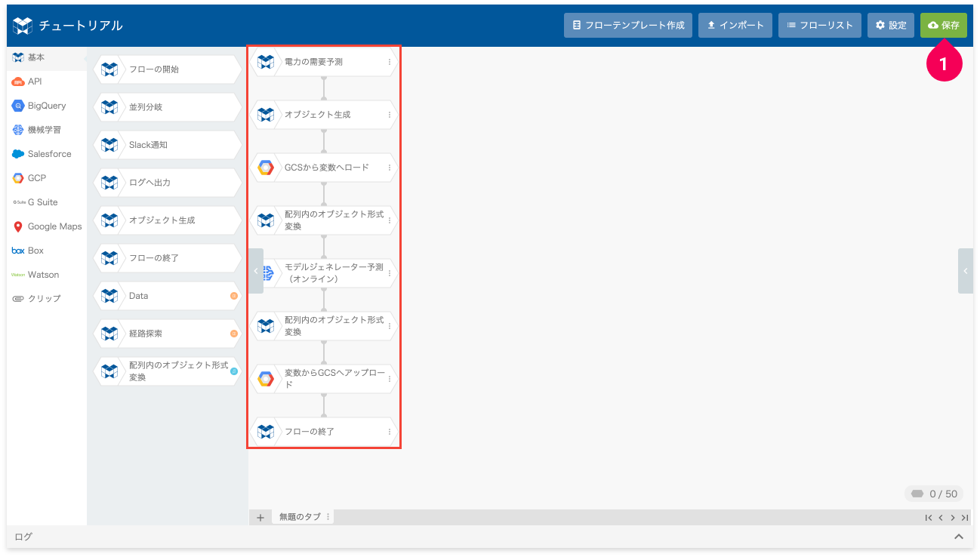Open 設定 settings
Screen dimensions: 980x557
[x=891, y=25]
